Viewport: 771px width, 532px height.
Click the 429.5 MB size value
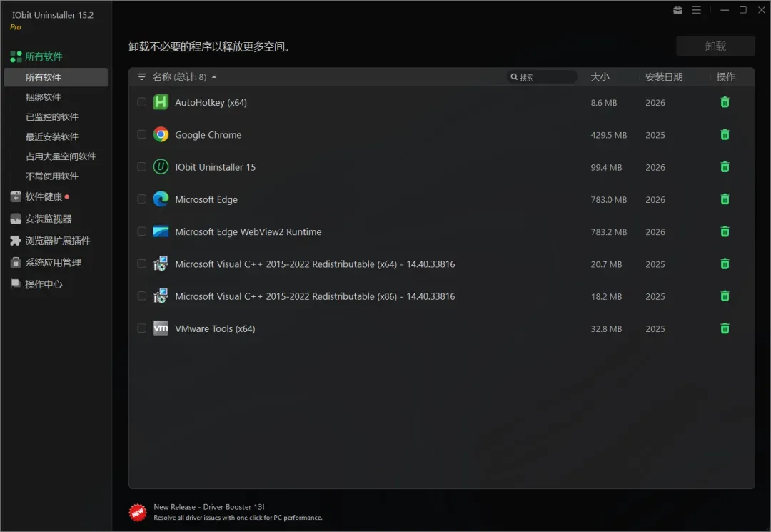[x=609, y=135]
